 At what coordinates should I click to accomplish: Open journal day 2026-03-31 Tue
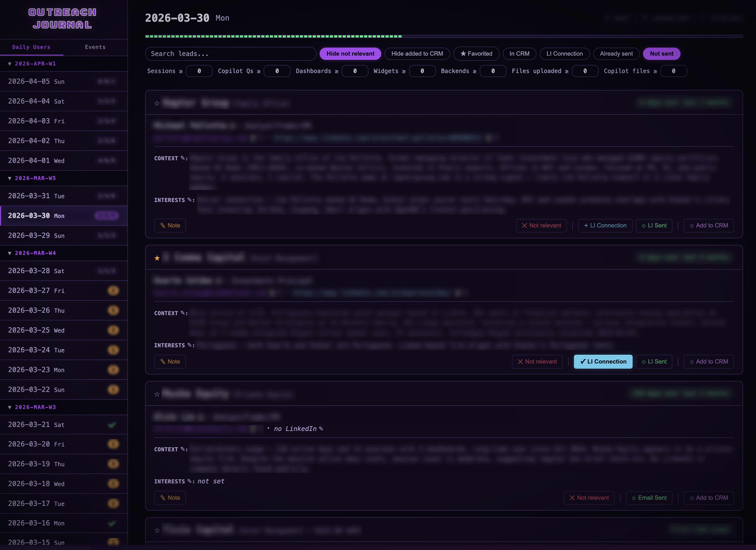pyautogui.click(x=64, y=196)
